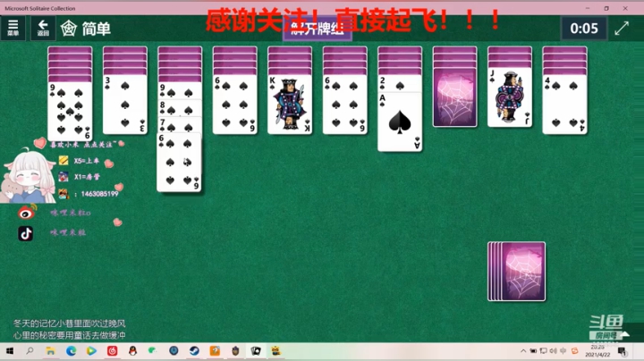Click the back arrow button (返回)

(43, 28)
